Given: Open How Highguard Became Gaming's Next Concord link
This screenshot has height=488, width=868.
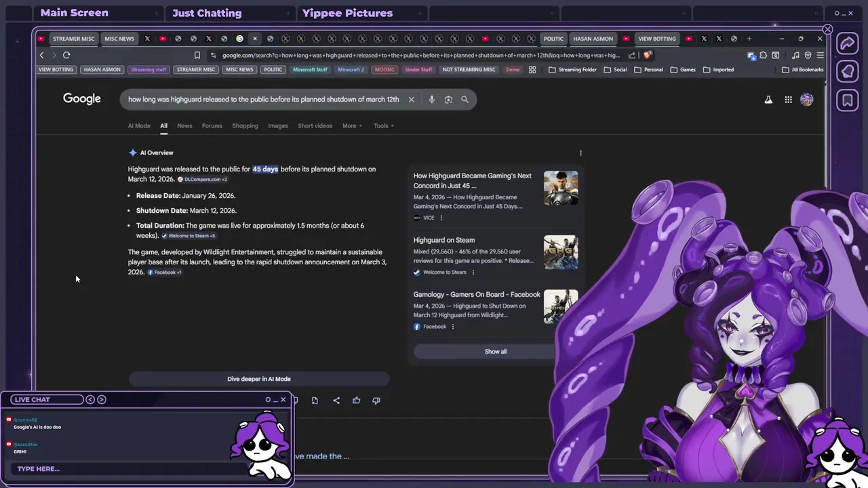Looking at the screenshot, I should pos(473,180).
